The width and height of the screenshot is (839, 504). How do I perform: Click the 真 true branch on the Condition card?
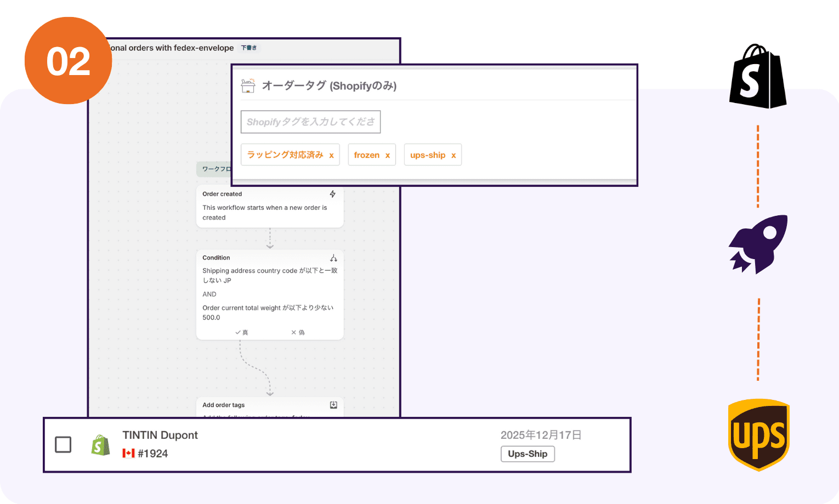[x=243, y=332]
